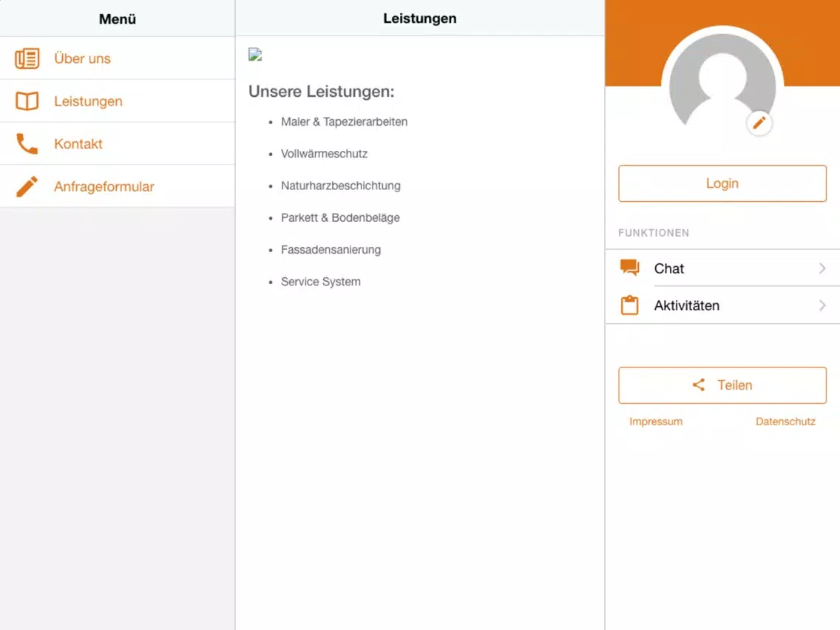Open the Kontakt menu entry
The width and height of the screenshot is (840, 630).
pyautogui.click(x=118, y=143)
